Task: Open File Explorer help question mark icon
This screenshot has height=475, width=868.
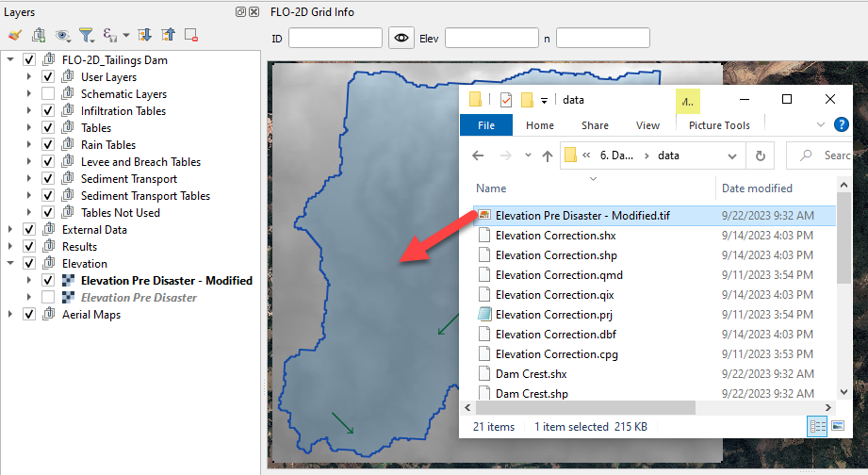Action: (842, 125)
